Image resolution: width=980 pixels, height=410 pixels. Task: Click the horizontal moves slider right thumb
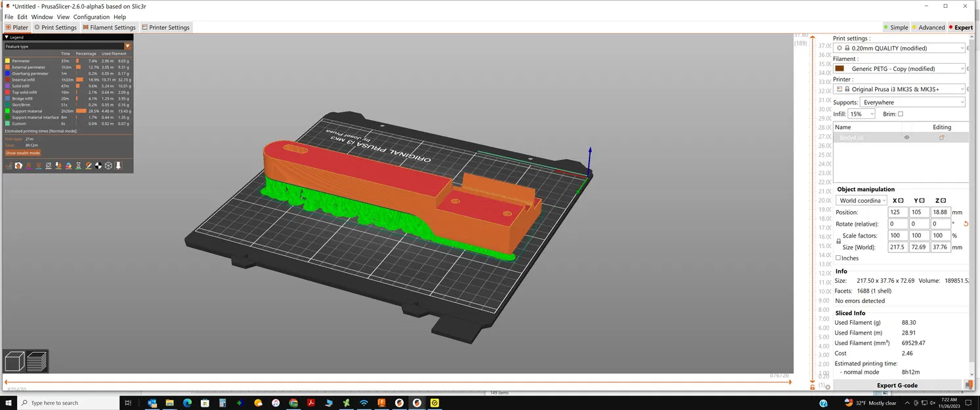(x=790, y=381)
